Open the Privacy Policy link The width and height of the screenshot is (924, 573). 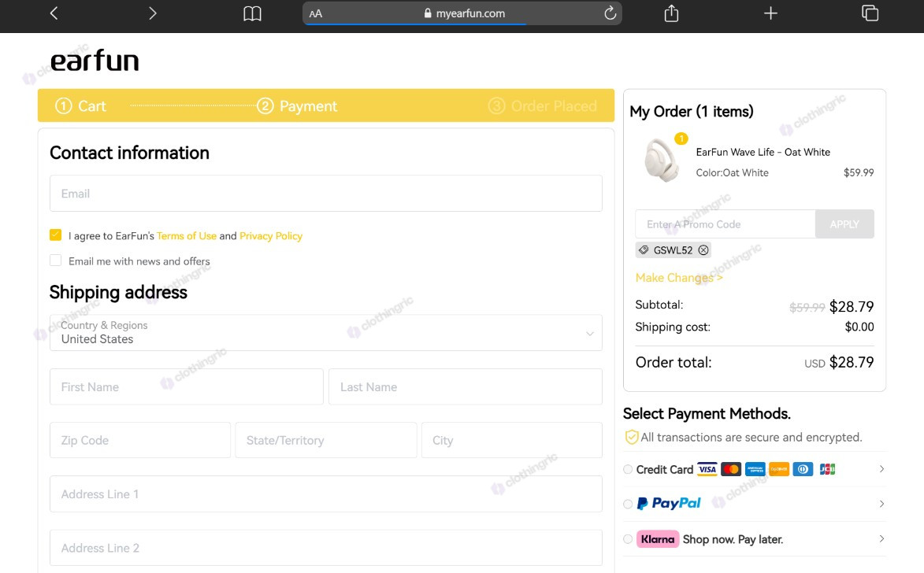pyautogui.click(x=271, y=235)
